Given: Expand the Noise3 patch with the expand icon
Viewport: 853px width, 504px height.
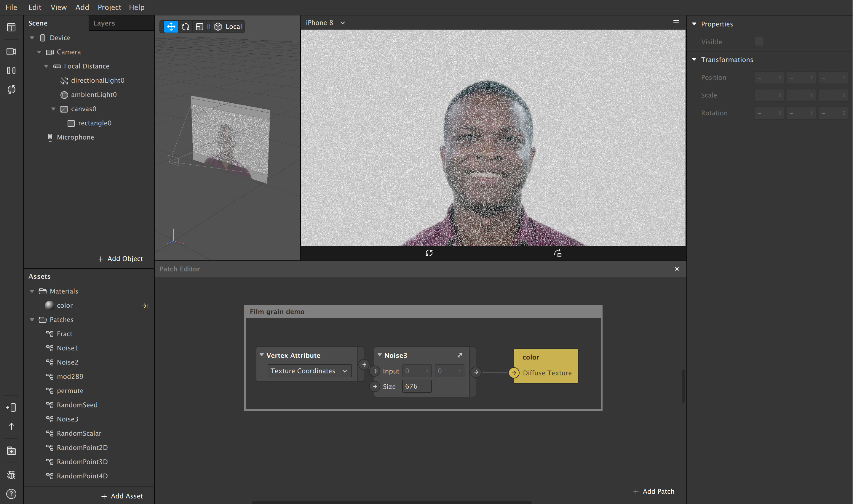Looking at the screenshot, I should point(459,355).
